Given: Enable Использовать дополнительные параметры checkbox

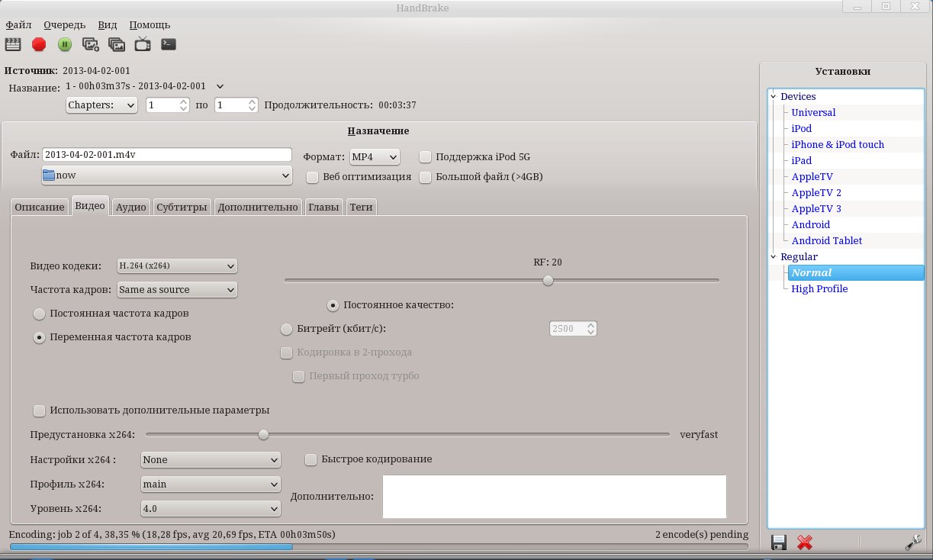Looking at the screenshot, I should point(39,410).
